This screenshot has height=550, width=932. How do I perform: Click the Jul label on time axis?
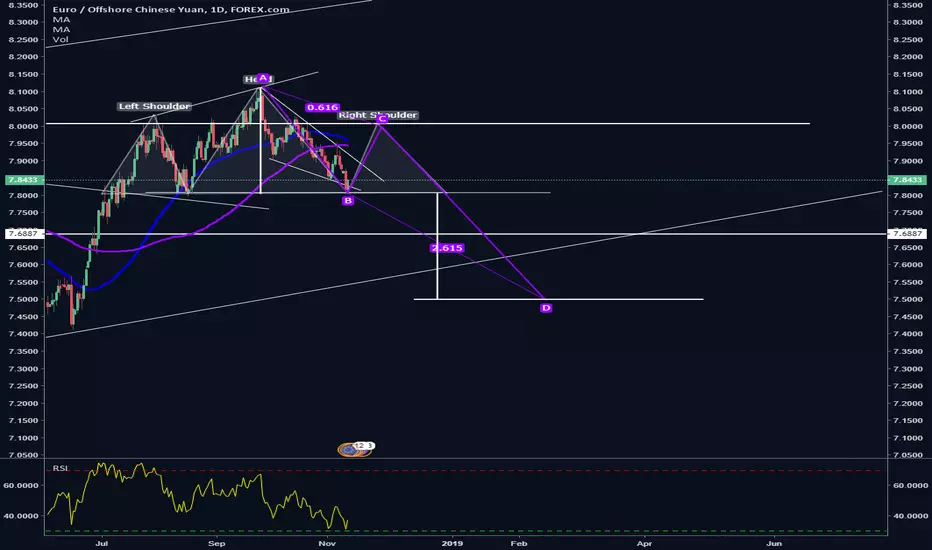point(102,543)
